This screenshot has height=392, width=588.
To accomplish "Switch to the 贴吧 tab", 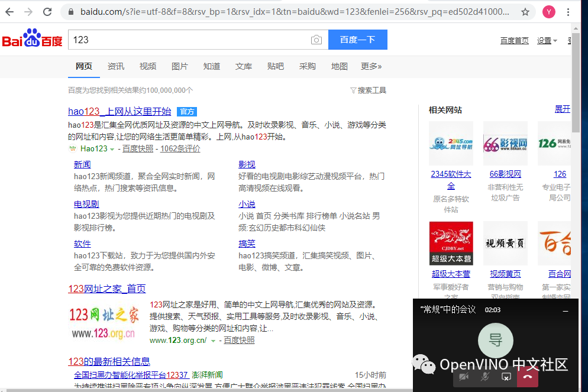I will tap(276, 66).
